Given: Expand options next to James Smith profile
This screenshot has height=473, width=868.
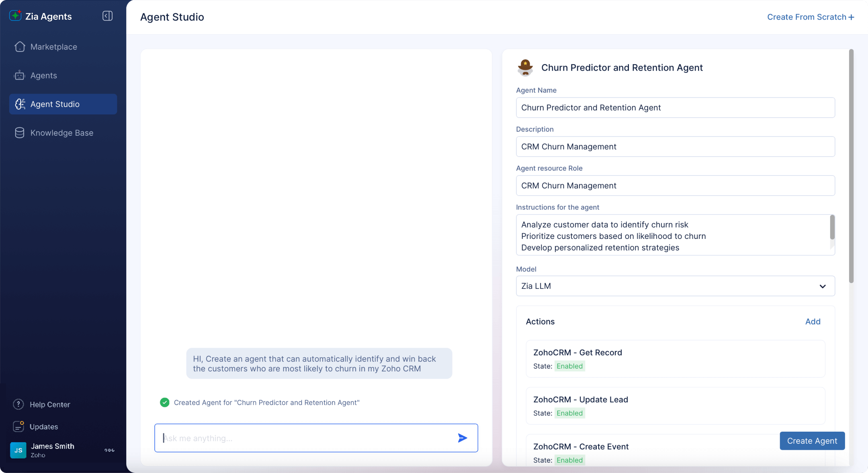Looking at the screenshot, I should click(x=109, y=450).
